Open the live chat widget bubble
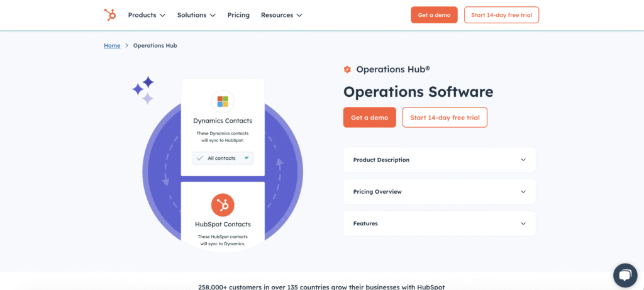Viewport: 644px width, 290px height. 625,275
